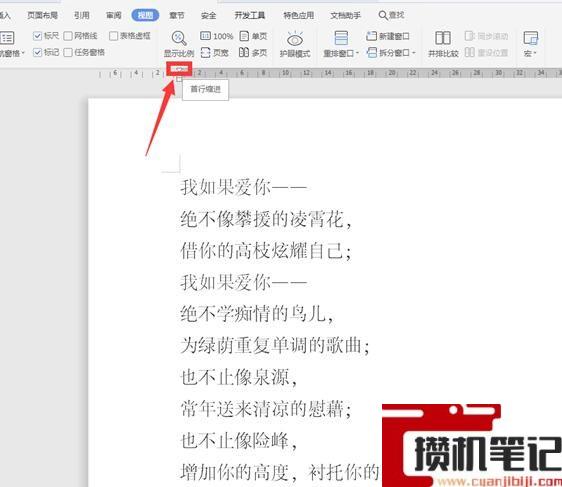562x487 pixels.
Task: Open the 显示比例 zoom dialog icon
Action: pos(178,38)
